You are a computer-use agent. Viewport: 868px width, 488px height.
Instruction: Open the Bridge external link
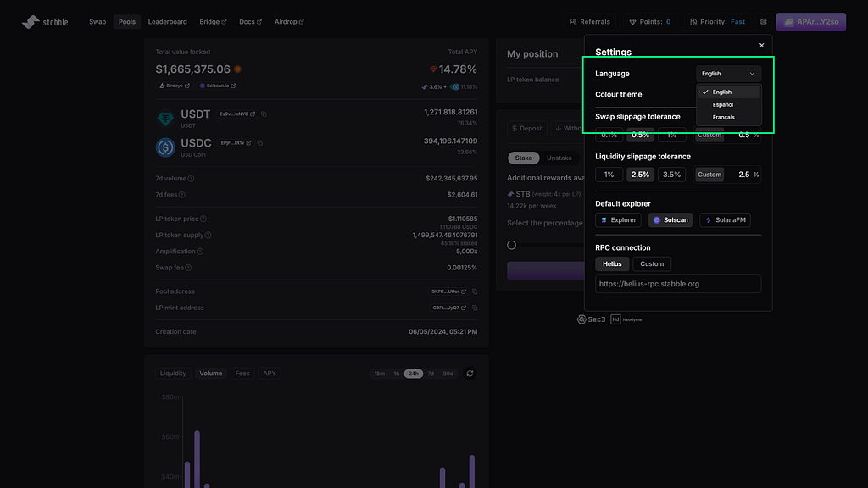click(x=213, y=21)
